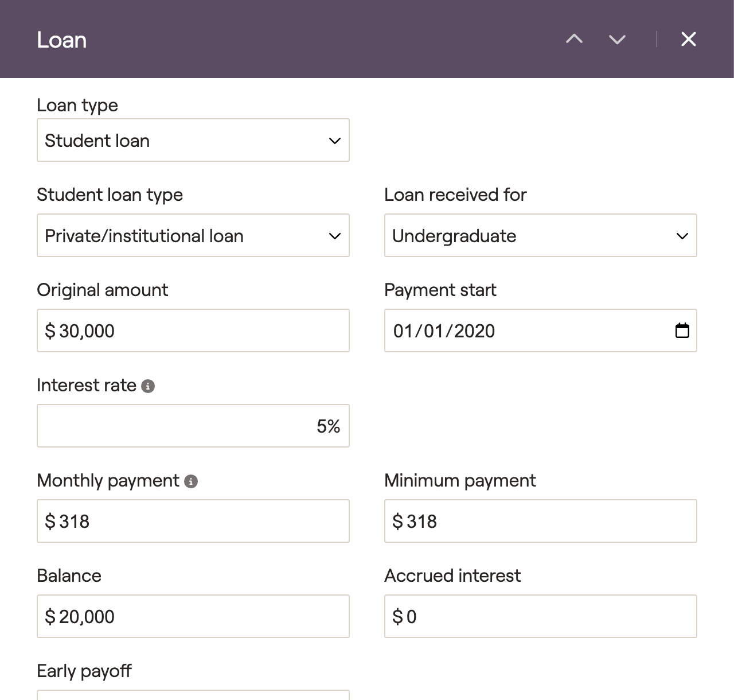Click the Minimum payment field

pos(541,521)
